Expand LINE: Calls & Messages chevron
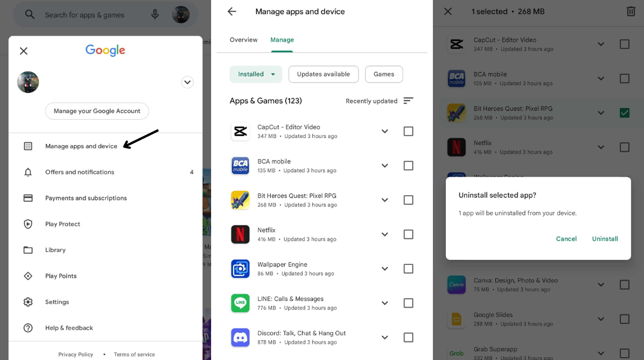 [x=385, y=303]
